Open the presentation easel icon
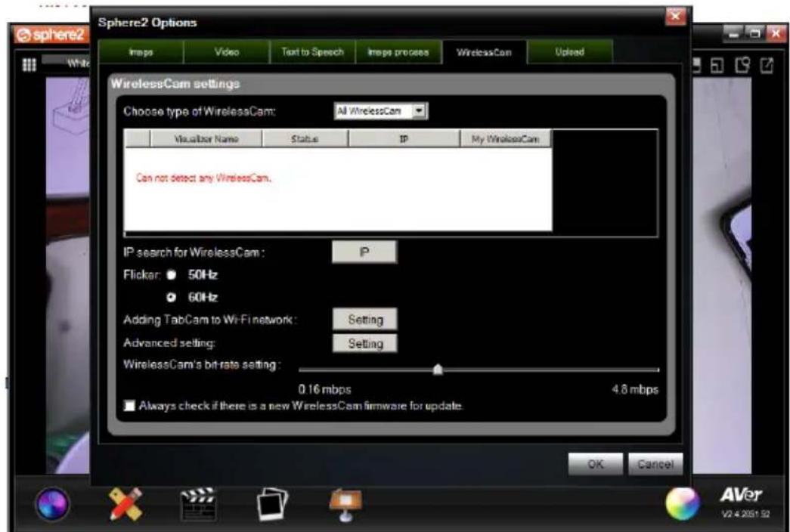 pyautogui.click(x=345, y=506)
